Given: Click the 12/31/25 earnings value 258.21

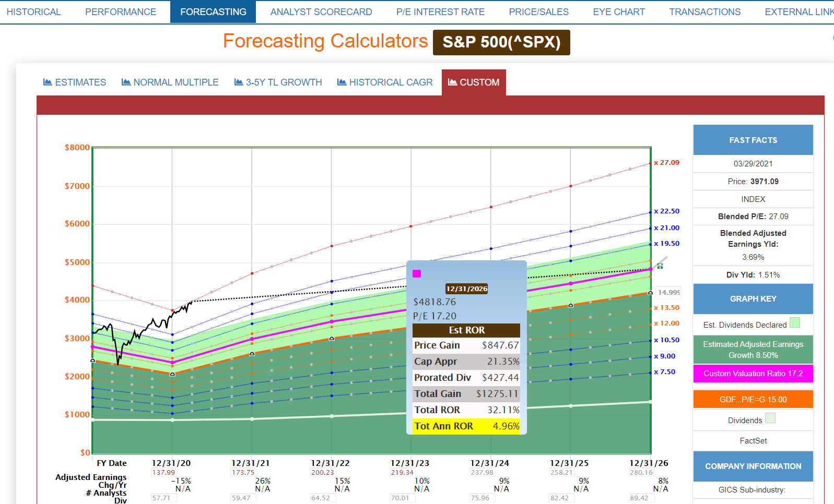Looking at the screenshot, I should (x=562, y=473).
